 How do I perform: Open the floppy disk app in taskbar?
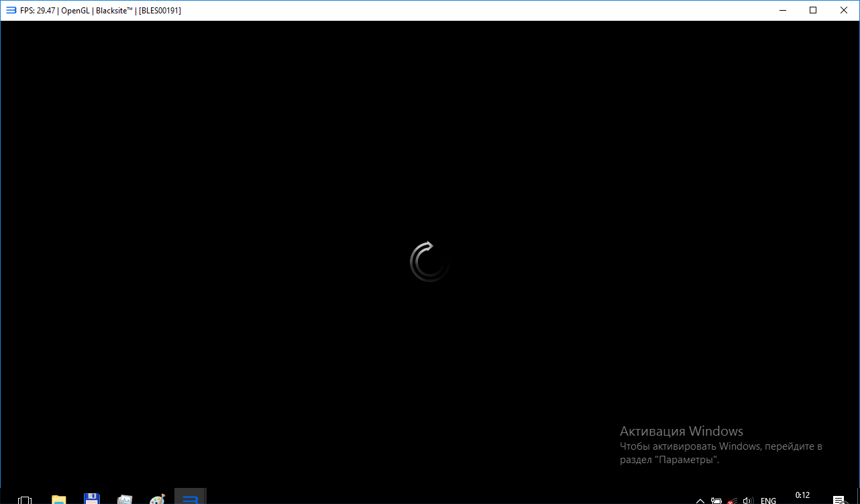click(x=92, y=499)
